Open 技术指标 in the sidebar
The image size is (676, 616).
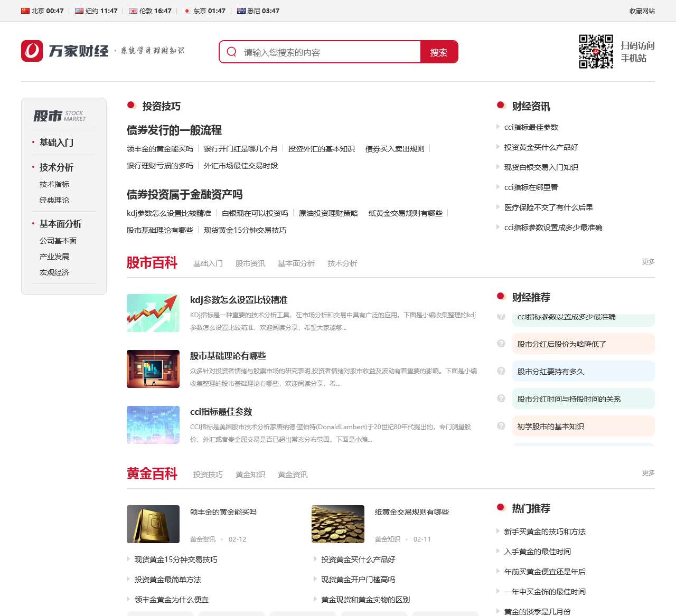(54, 184)
